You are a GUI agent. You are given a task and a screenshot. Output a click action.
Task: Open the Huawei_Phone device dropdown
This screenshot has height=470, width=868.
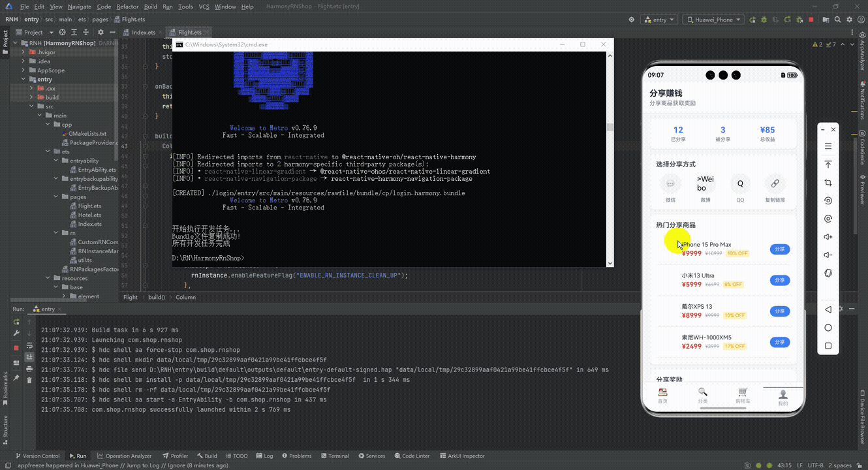pos(713,20)
